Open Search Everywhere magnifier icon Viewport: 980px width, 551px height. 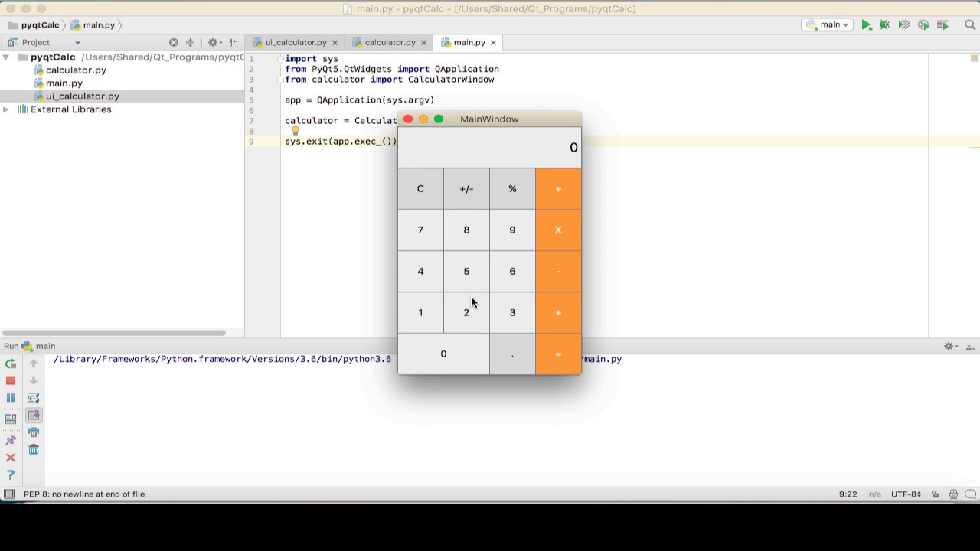pyautogui.click(x=969, y=25)
